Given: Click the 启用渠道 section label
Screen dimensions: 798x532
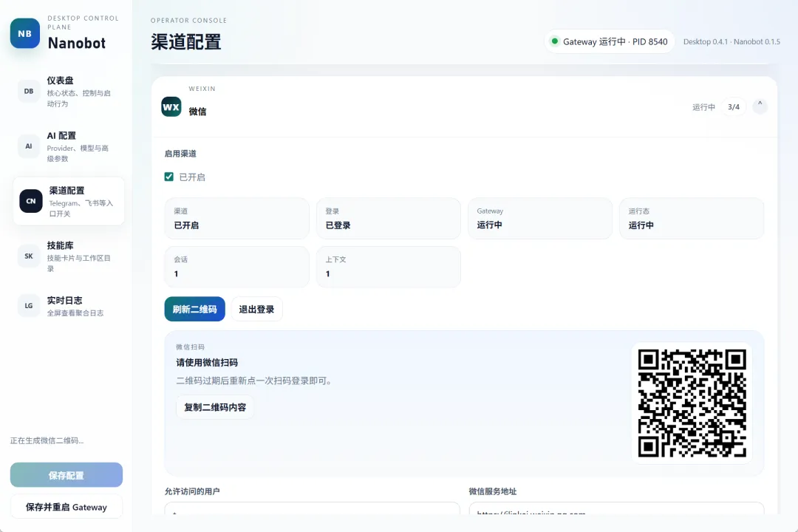Looking at the screenshot, I should [x=180, y=153].
